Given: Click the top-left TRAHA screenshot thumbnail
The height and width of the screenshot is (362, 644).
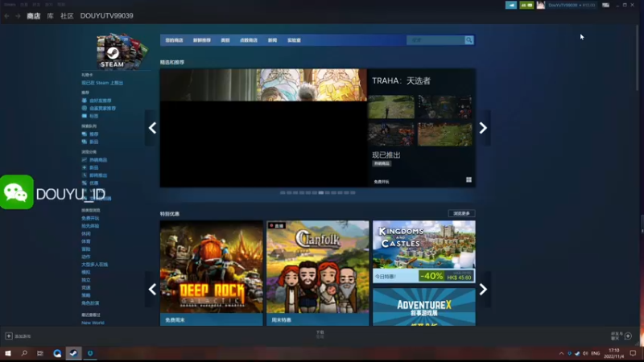Looking at the screenshot, I should [391, 107].
